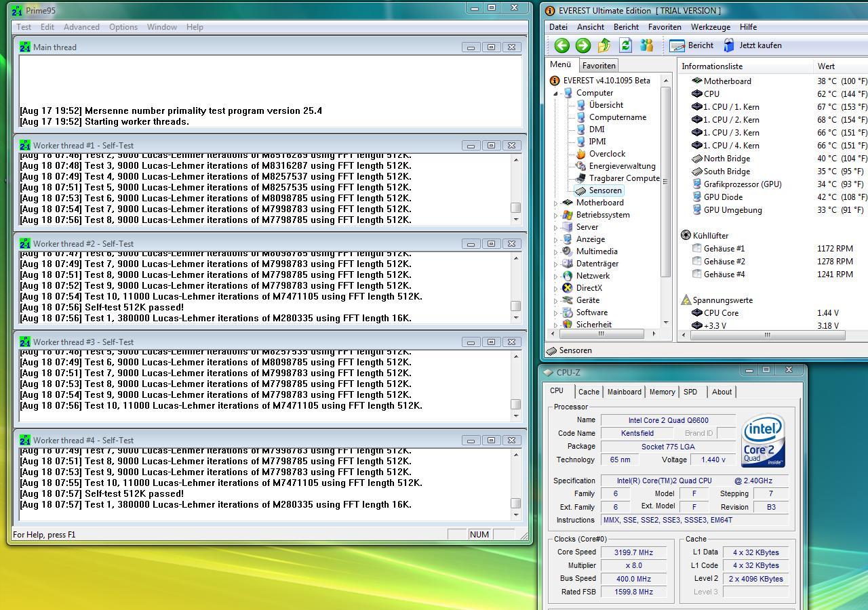
Task: Click the Kühllüfter fan icon in sensor list
Action: tap(686, 235)
